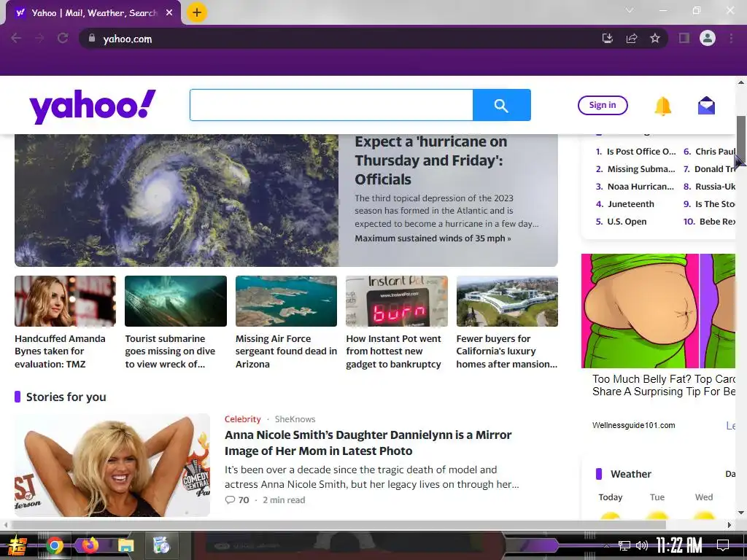Open File Explorer from the taskbar
The height and width of the screenshot is (560, 747).
(x=125, y=545)
